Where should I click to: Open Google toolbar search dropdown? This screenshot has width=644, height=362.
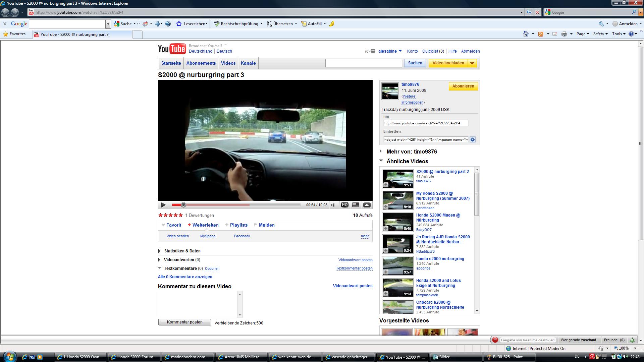tap(108, 24)
